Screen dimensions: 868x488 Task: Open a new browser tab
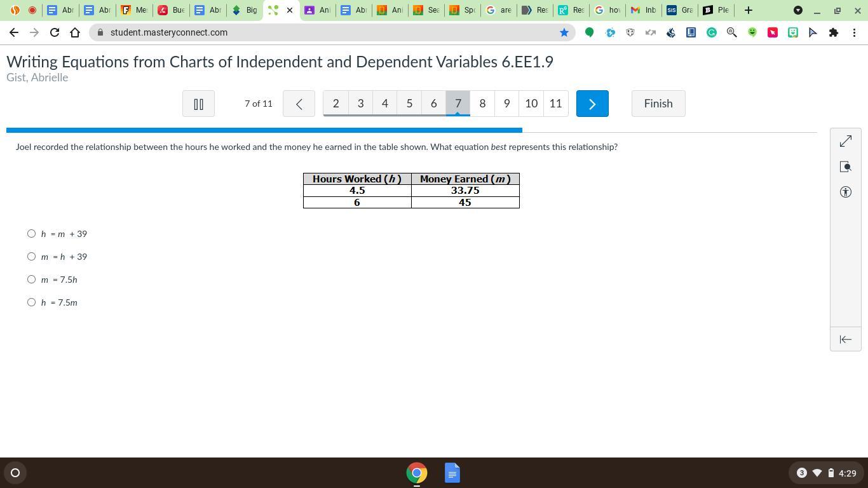(748, 10)
